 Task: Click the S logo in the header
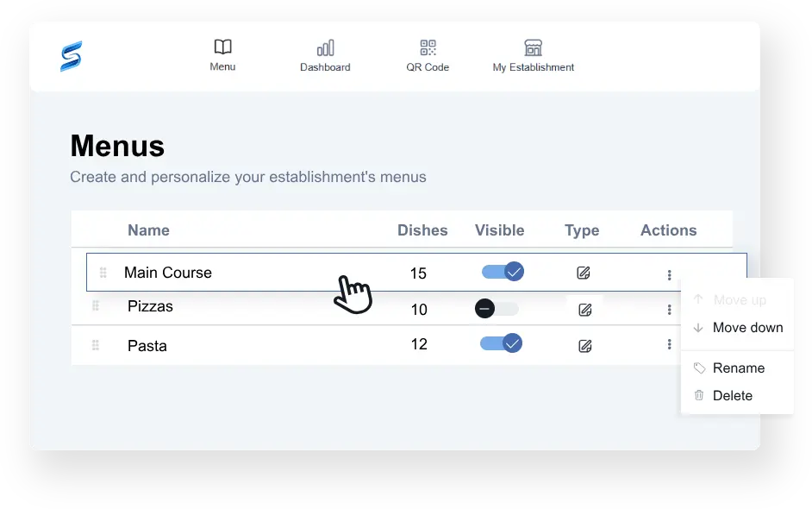71,54
